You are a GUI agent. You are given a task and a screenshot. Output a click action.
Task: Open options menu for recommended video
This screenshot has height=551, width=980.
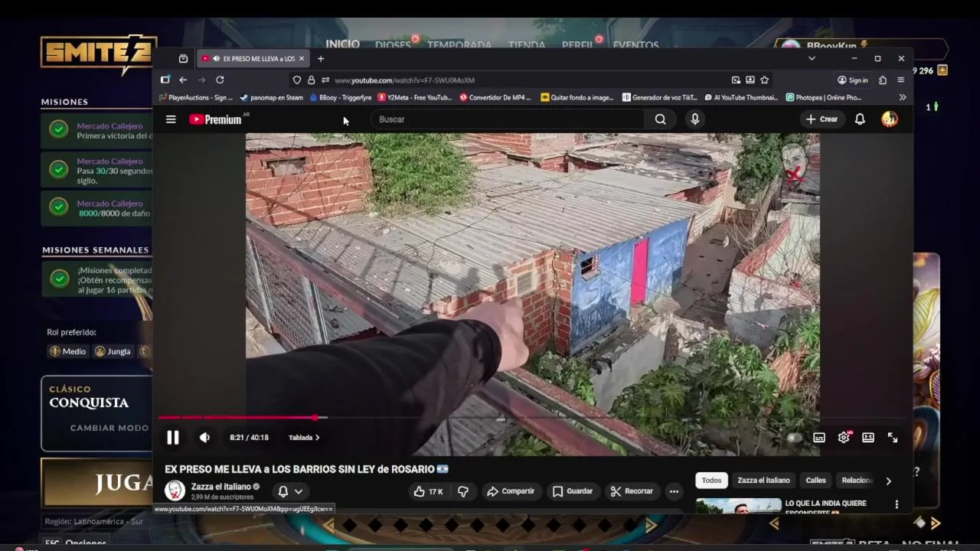[x=897, y=504]
